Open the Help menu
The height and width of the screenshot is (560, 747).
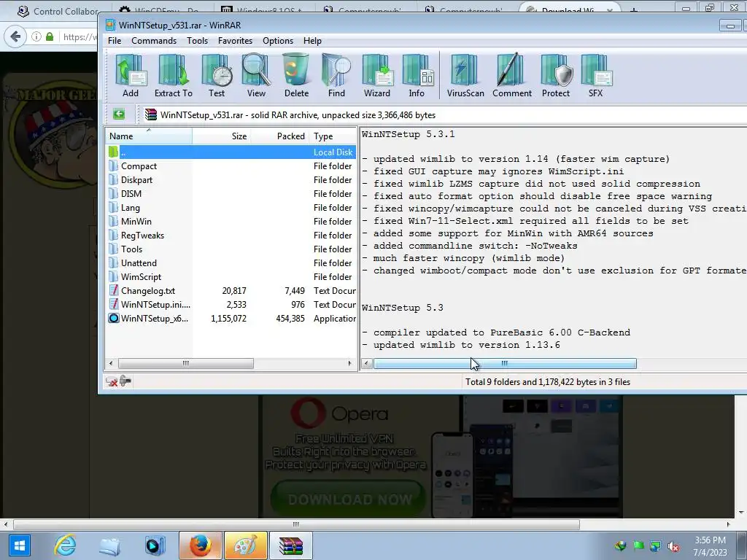312,41
